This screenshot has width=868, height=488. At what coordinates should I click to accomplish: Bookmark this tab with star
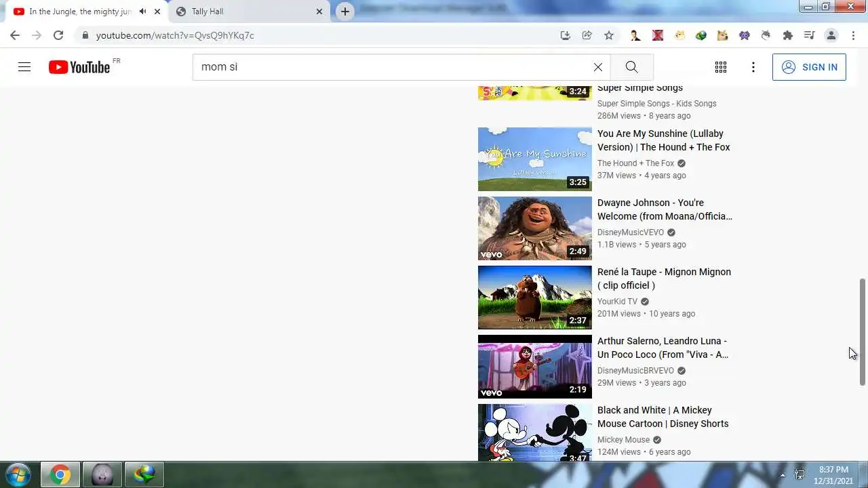point(609,35)
